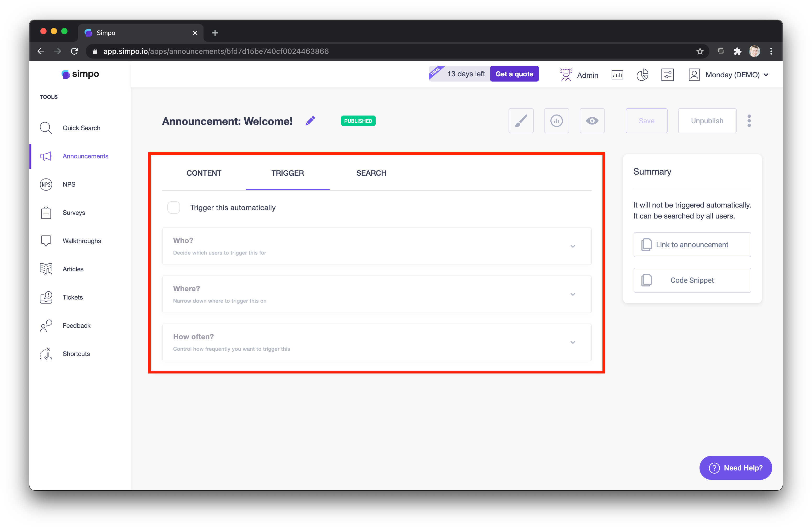Screen dimensions: 812x529
Task: Open Quick Search tool
Action: point(70,128)
